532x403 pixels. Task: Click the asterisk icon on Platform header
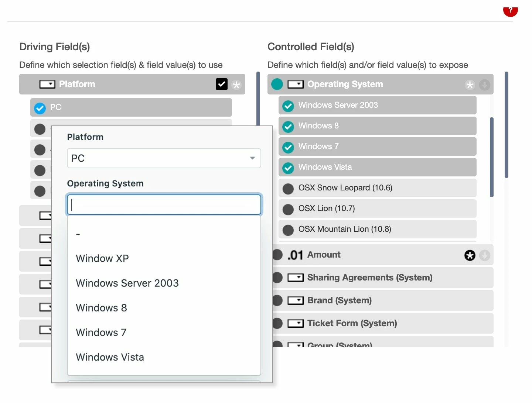pyautogui.click(x=236, y=85)
